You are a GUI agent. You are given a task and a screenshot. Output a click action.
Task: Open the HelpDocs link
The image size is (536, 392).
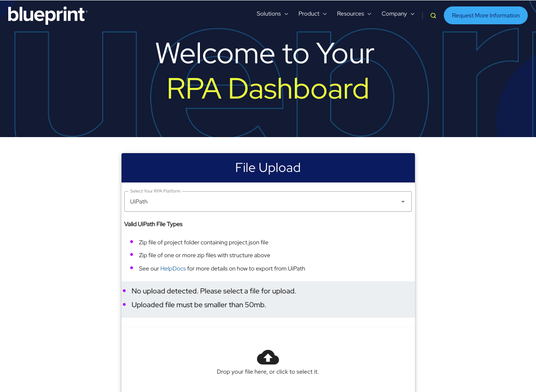173,268
